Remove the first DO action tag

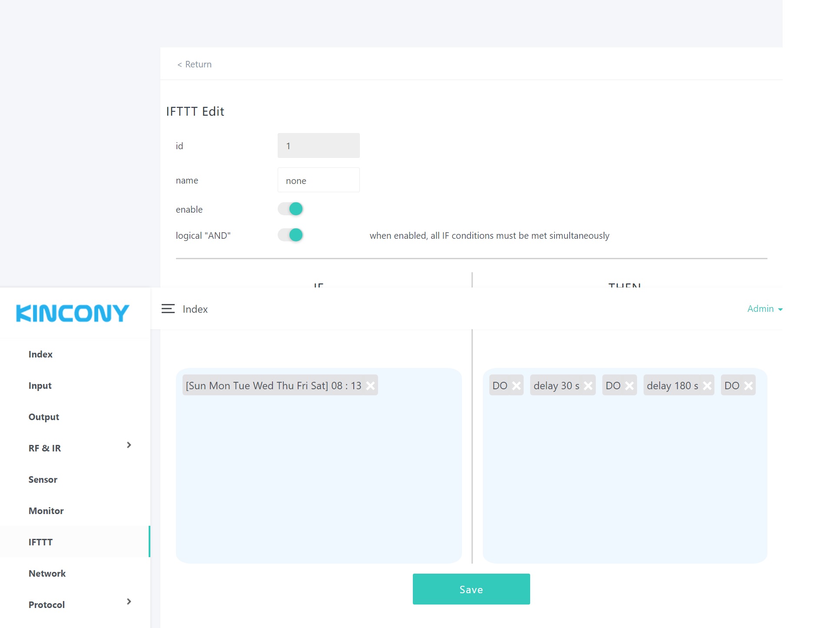516,386
